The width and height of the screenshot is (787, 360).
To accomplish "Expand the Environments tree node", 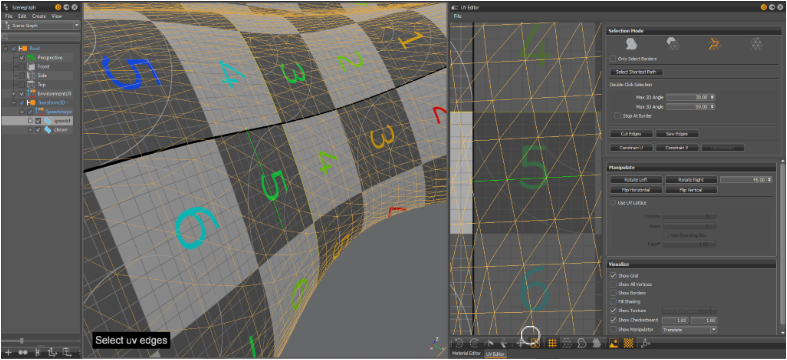I will pos(14,94).
